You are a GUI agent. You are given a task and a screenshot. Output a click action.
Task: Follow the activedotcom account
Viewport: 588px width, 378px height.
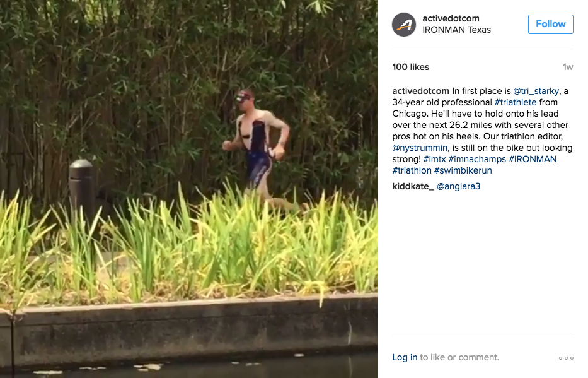(550, 24)
